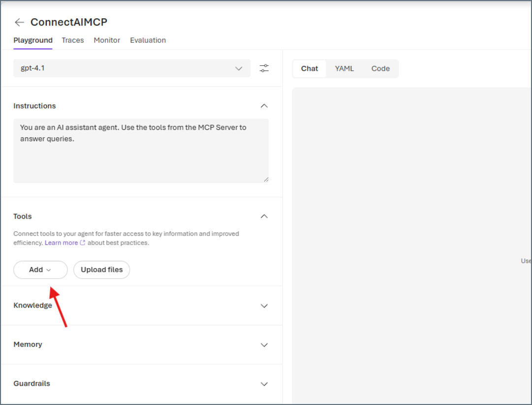Open the gpt-4.1 model dropdown
The image size is (532, 405).
tap(131, 68)
